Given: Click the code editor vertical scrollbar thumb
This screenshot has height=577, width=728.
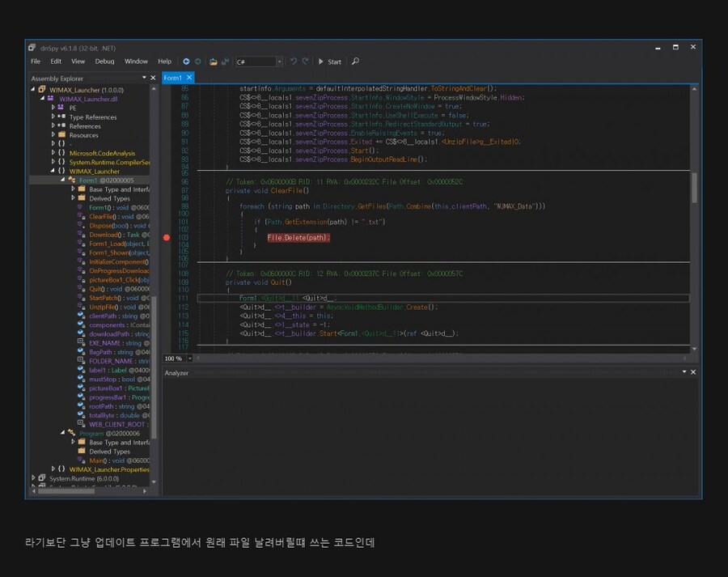Looking at the screenshot, I should tap(694, 188).
